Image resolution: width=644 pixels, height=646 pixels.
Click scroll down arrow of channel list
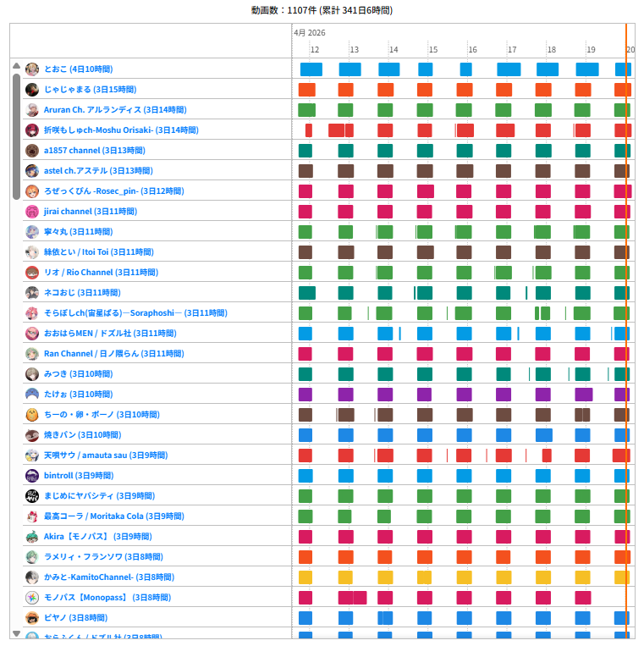click(x=16, y=633)
